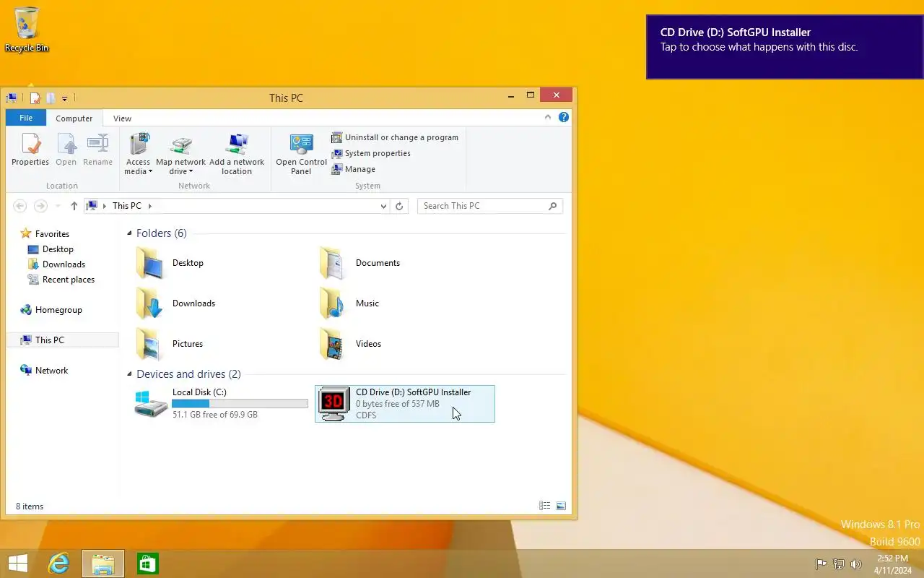Launch Internet Explorer from the taskbar
This screenshot has width=924, height=578.
[58, 564]
